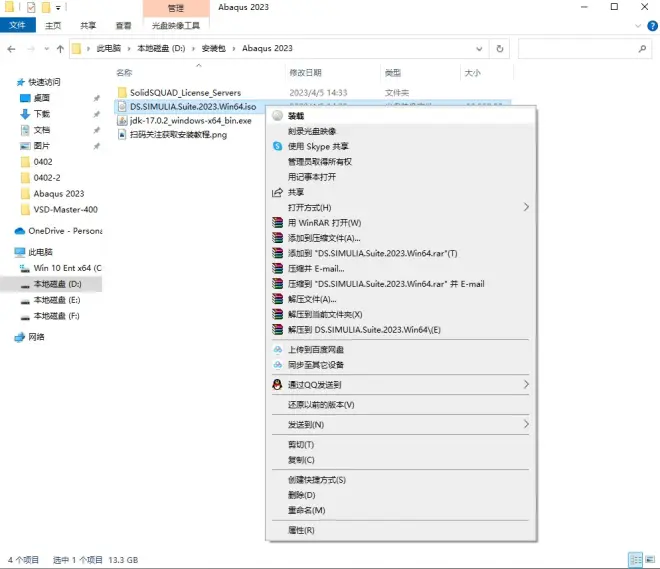This screenshot has width=660, height=569.
Task: Click WinRAR icon beside 压缩并 E-mail...
Action: pos(277,268)
